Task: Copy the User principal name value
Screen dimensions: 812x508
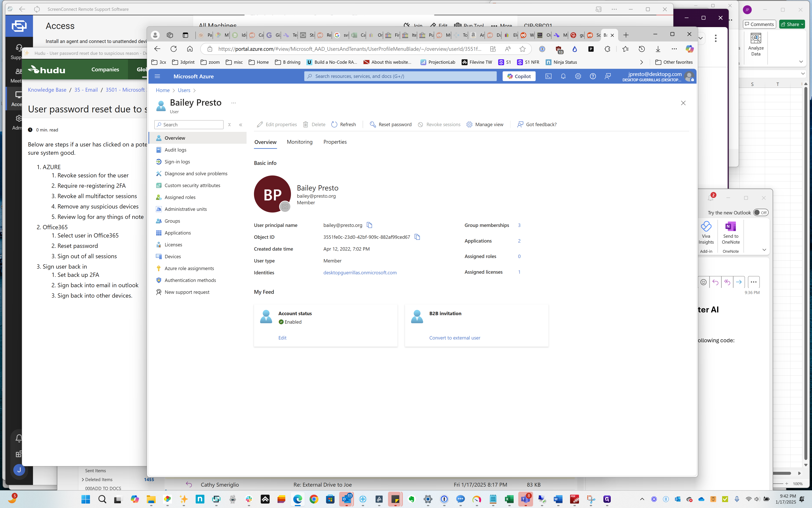Action: click(x=369, y=225)
